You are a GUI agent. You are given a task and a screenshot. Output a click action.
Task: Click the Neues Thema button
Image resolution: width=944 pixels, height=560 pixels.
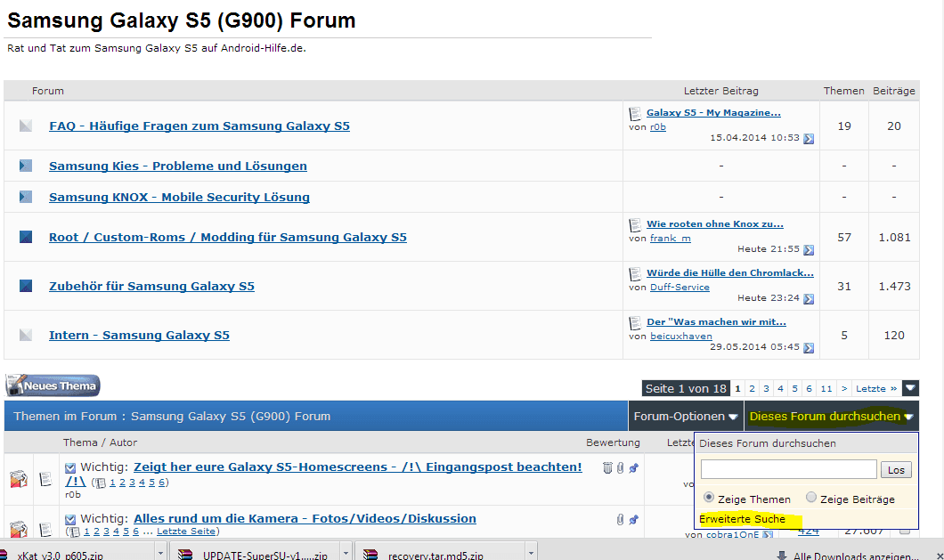pos(53,386)
